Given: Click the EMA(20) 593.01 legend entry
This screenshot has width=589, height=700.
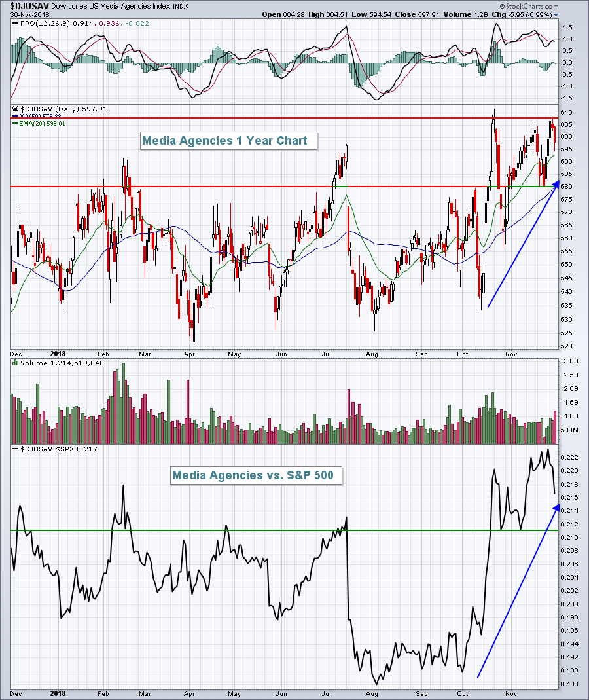Looking at the screenshot, I should point(39,124).
